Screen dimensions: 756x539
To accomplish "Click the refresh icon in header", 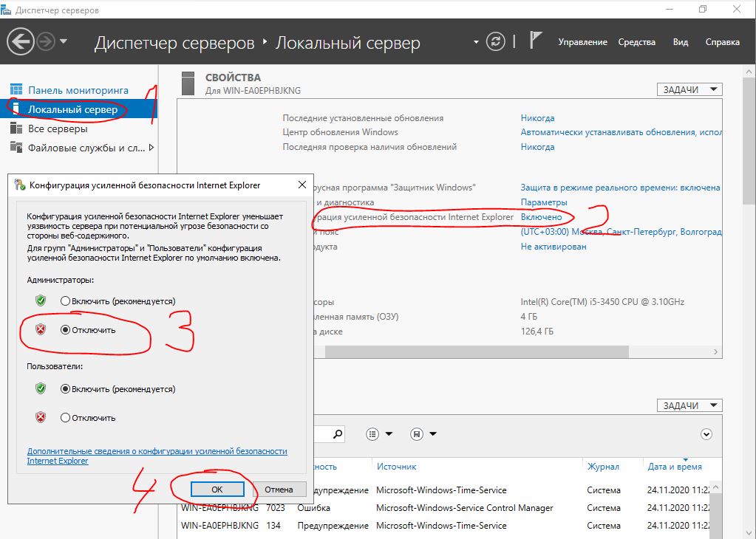I will (x=495, y=41).
